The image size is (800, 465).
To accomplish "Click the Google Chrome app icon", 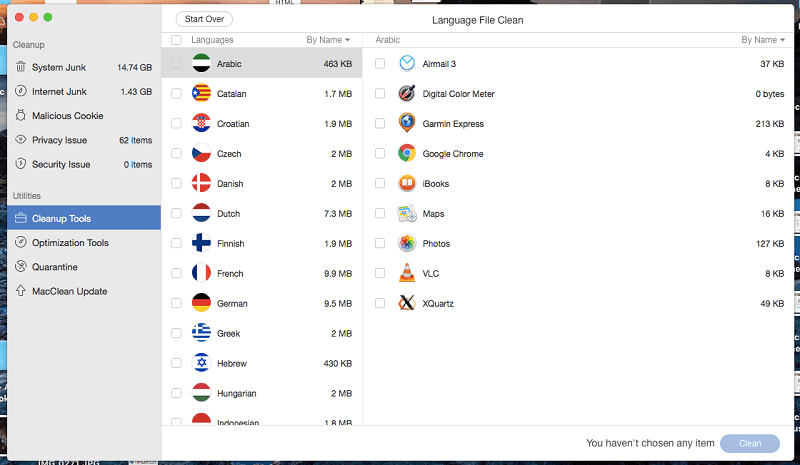I will point(407,153).
